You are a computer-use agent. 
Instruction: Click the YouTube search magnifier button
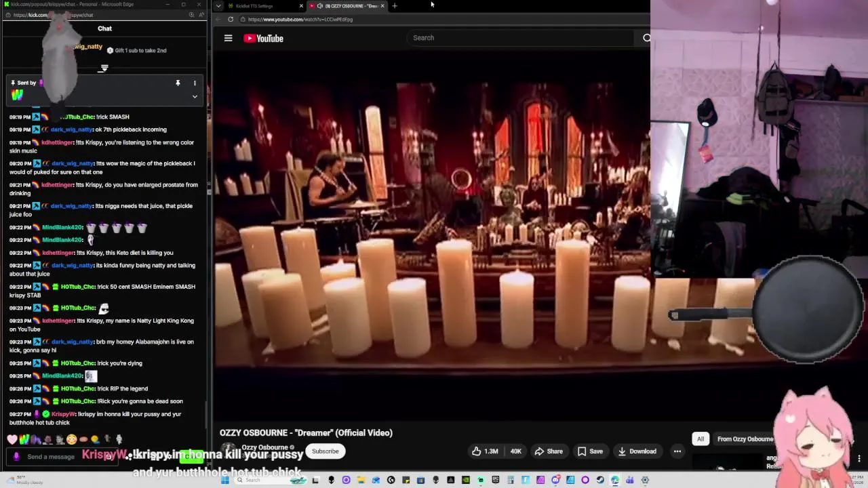click(646, 38)
